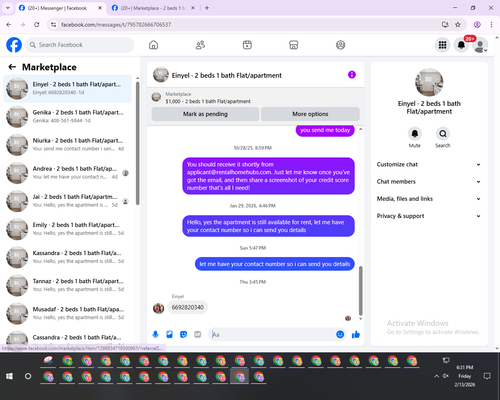The height and width of the screenshot is (400, 500).
Task: Reload the page
Action: coord(37,24)
